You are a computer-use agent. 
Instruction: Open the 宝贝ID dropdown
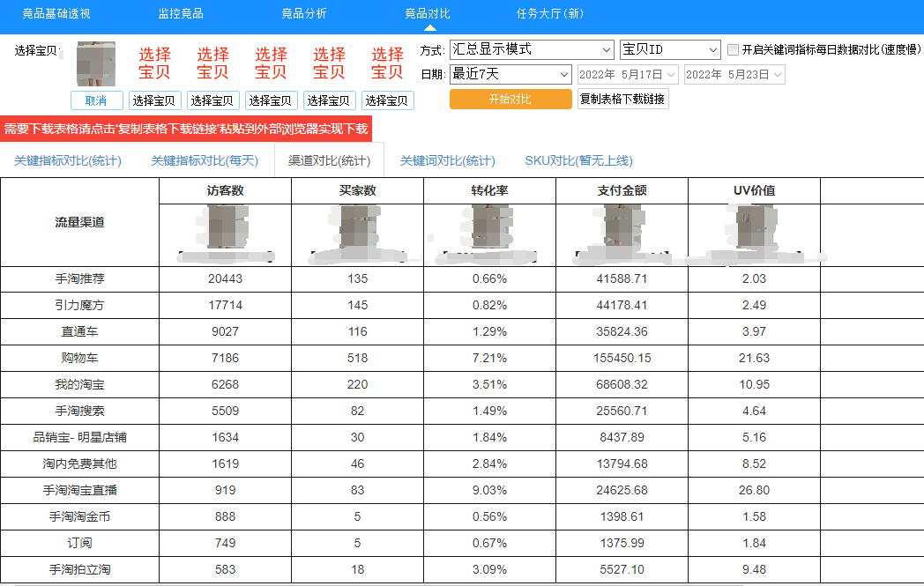point(670,49)
